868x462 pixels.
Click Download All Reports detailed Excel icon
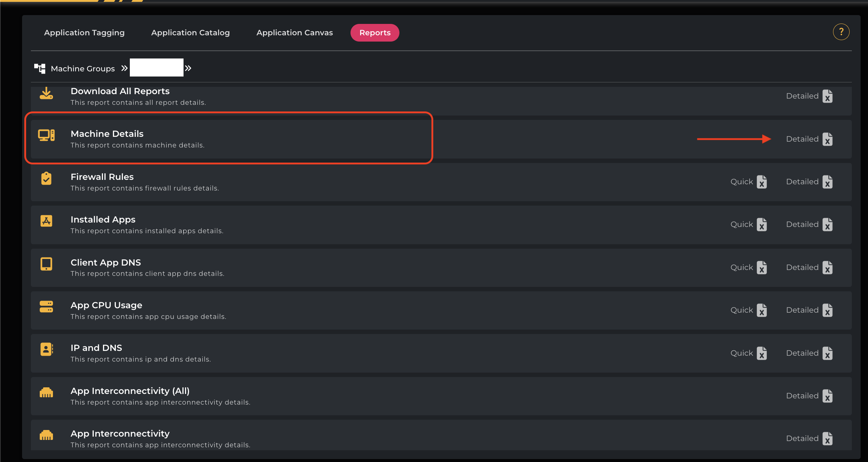point(827,96)
